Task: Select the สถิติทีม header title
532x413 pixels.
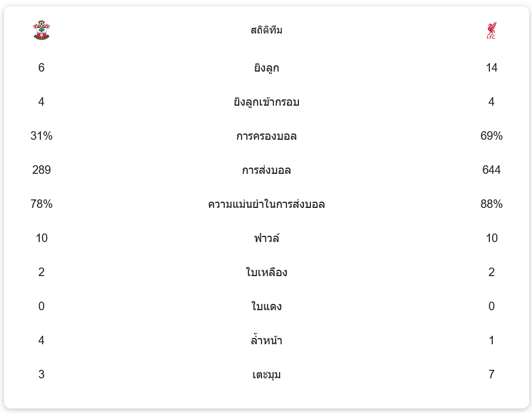Action: pyautogui.click(x=267, y=30)
